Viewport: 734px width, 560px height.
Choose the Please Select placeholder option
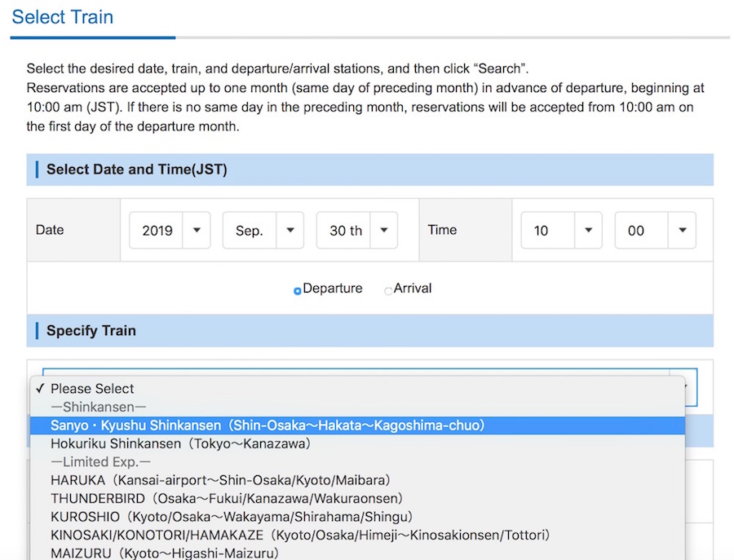tap(92, 389)
